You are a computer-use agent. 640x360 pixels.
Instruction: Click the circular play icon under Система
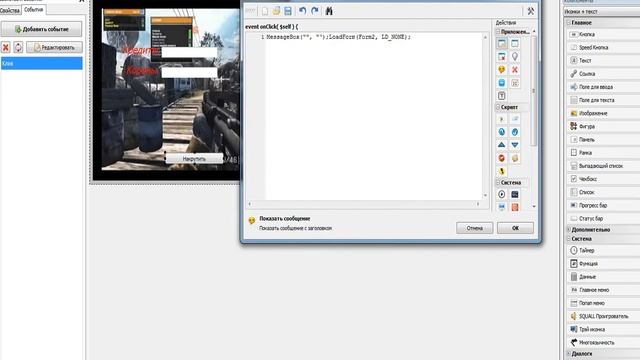coord(502,194)
